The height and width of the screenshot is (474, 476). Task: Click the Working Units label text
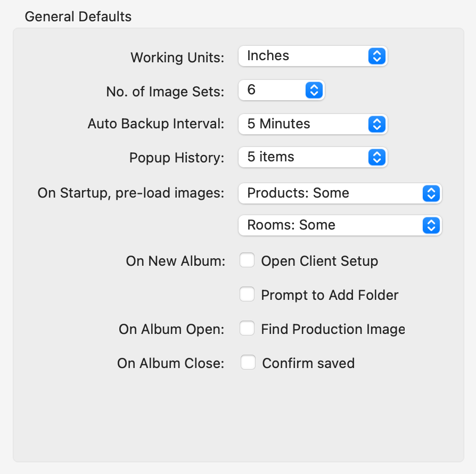(x=177, y=58)
